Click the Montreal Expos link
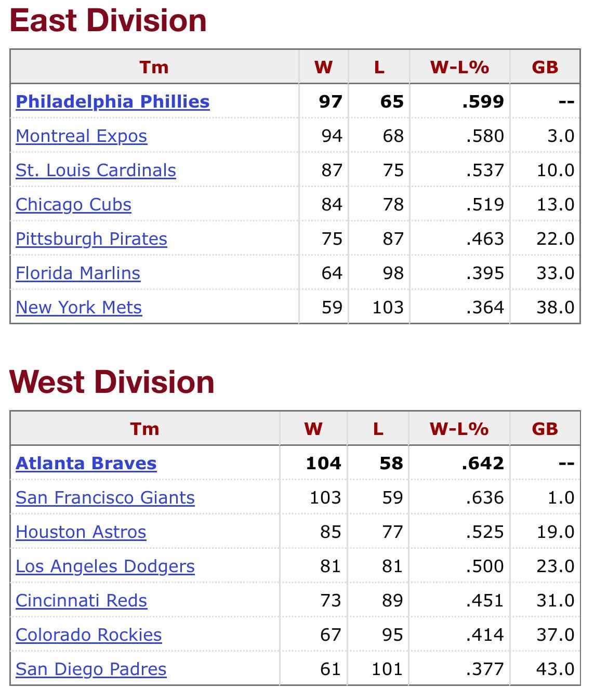 point(81,136)
